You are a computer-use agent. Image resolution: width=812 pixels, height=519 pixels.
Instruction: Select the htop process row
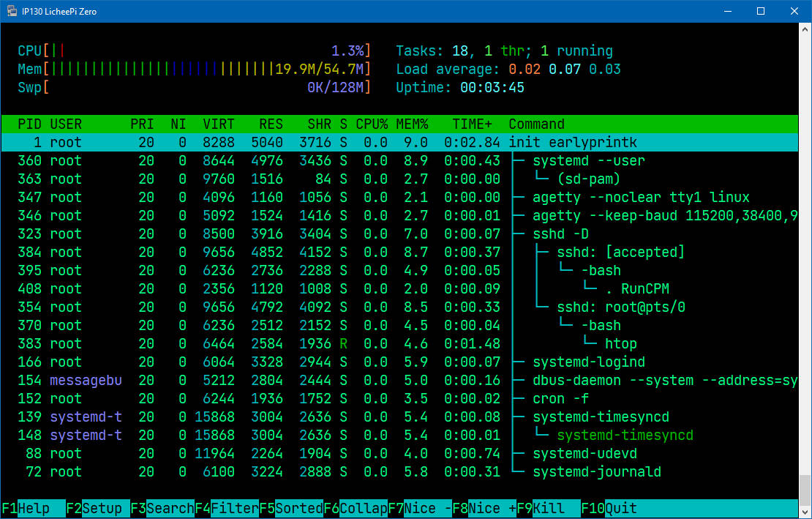point(399,343)
